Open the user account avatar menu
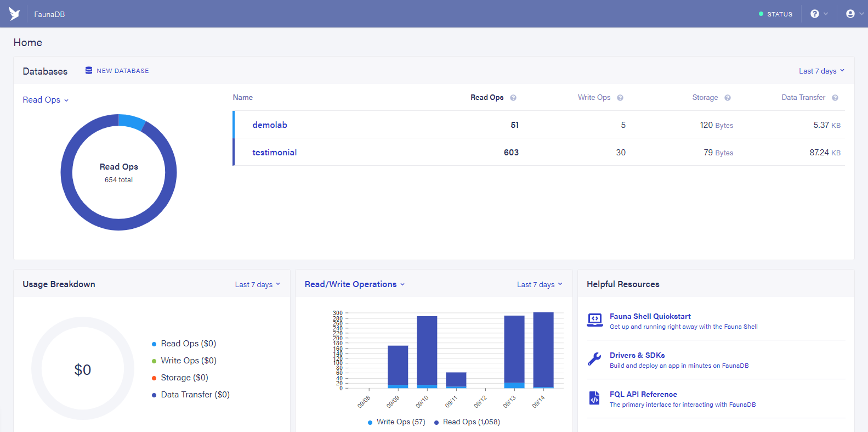868x432 pixels. (850, 14)
